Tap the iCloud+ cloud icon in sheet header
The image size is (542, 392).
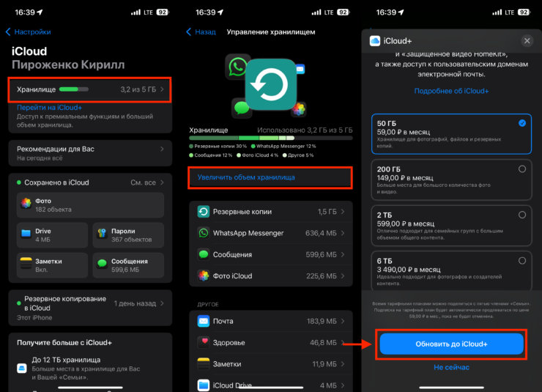coord(375,41)
